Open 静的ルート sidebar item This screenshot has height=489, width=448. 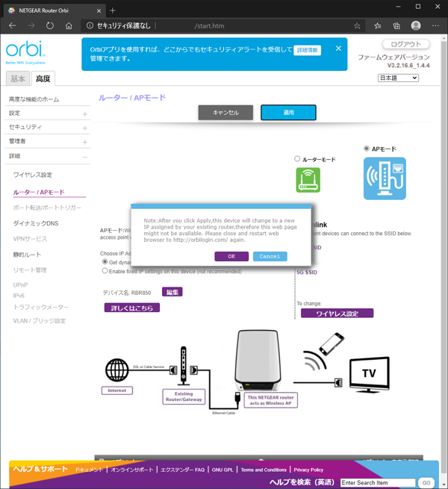27,255
